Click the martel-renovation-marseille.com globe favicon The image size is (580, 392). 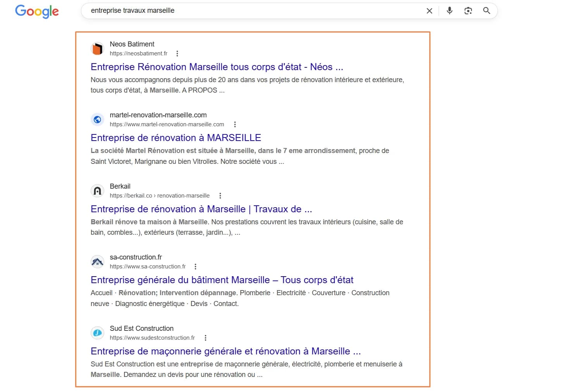(97, 120)
